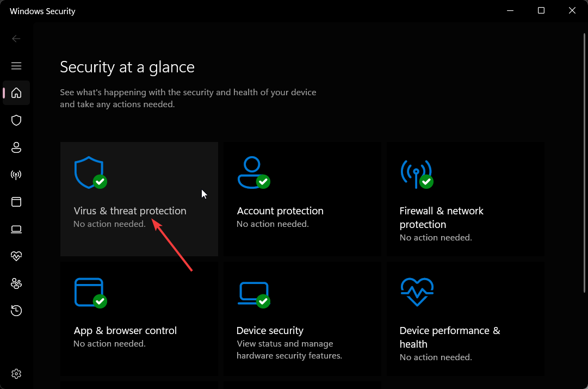Open App & browser control title
588x389 pixels.
pyautogui.click(x=125, y=330)
